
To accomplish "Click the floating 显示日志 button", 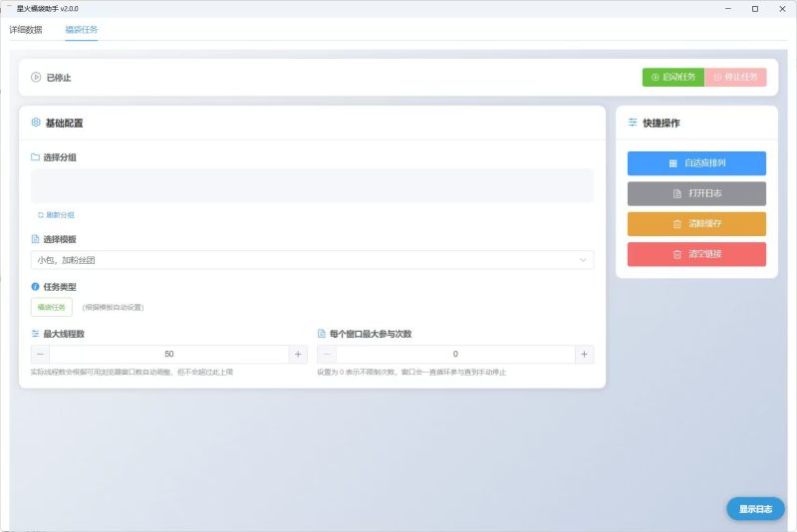I will (755, 509).
